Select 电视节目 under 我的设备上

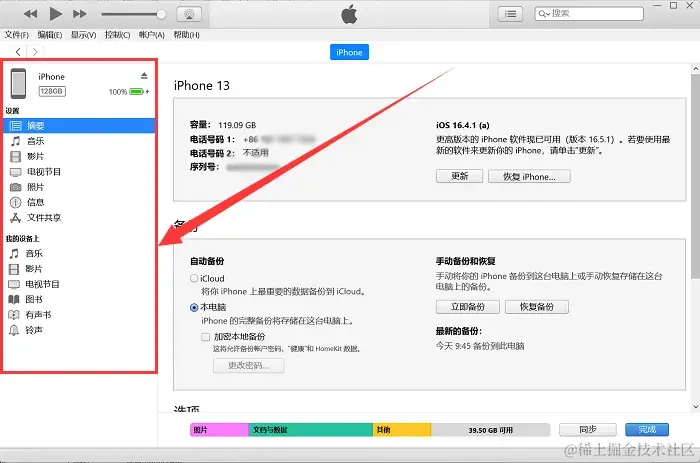[79, 284]
